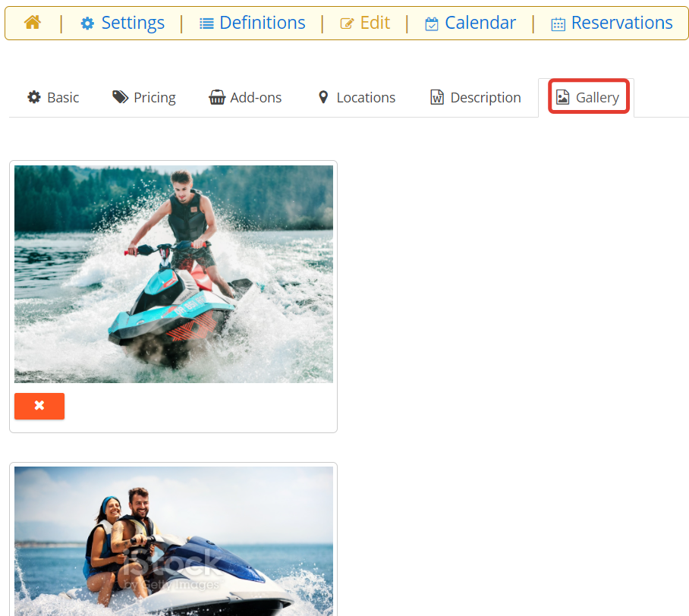Switch to the Basic tab
The height and width of the screenshot is (616, 689).
click(53, 98)
